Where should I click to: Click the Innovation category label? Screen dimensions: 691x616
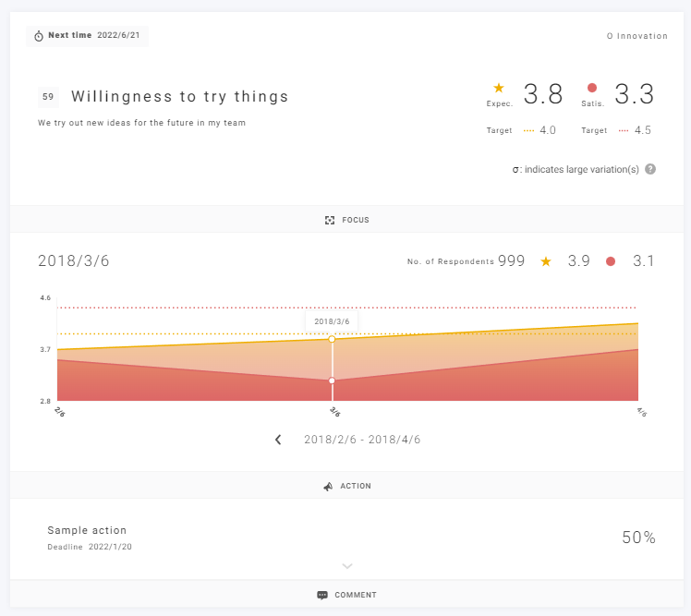click(x=636, y=36)
